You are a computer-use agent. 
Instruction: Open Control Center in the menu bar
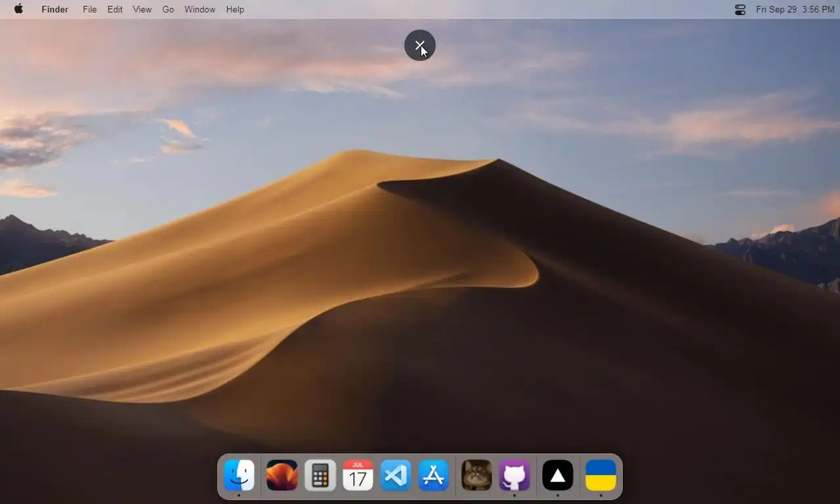(x=740, y=9)
